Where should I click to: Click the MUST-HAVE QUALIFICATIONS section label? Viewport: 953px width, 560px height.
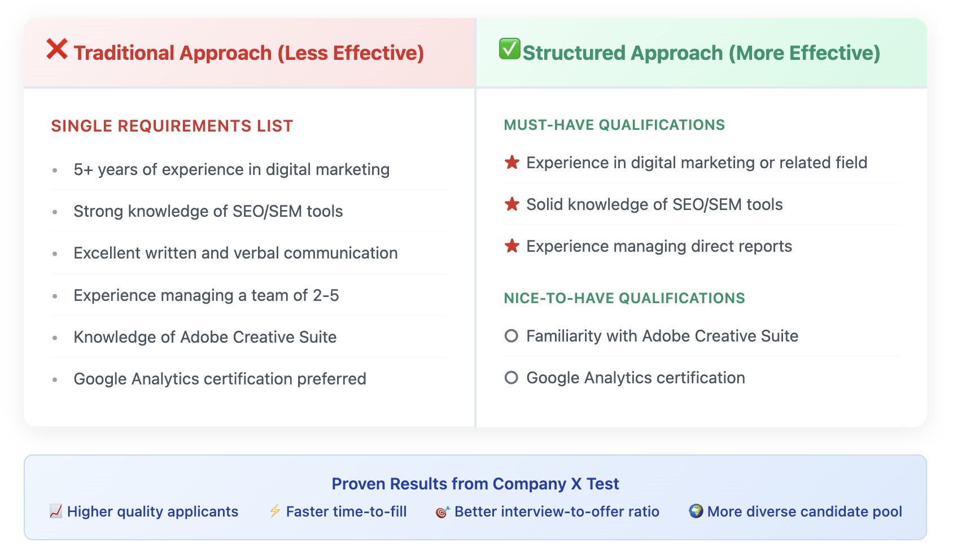pyautogui.click(x=614, y=125)
